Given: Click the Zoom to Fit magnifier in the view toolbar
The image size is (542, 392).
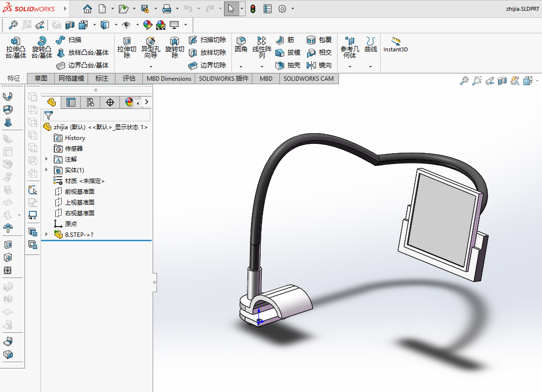Looking at the screenshot, I should point(13,25).
